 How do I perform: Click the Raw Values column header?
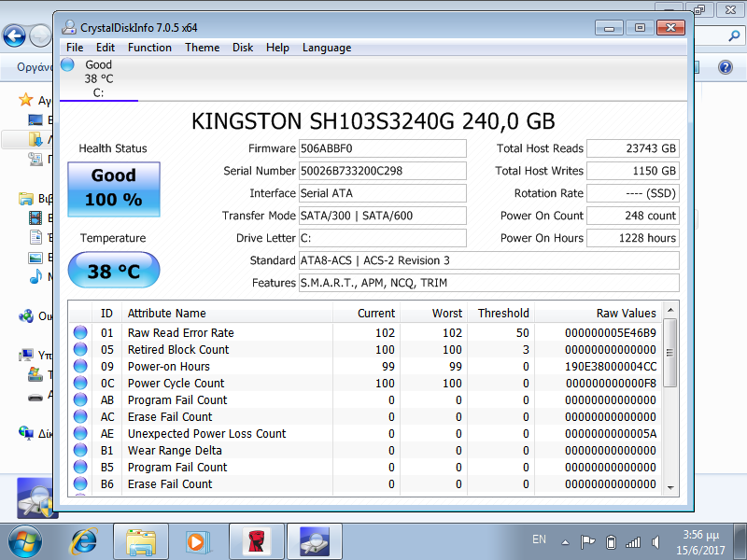(598, 313)
